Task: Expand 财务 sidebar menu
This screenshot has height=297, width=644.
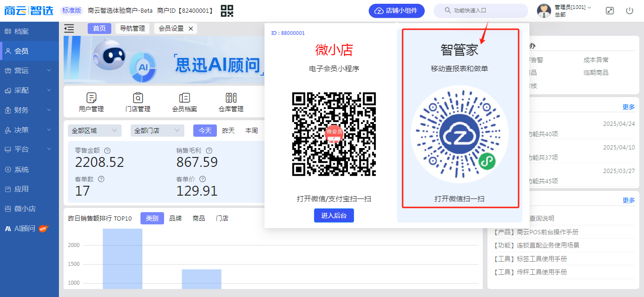Action: [x=29, y=110]
